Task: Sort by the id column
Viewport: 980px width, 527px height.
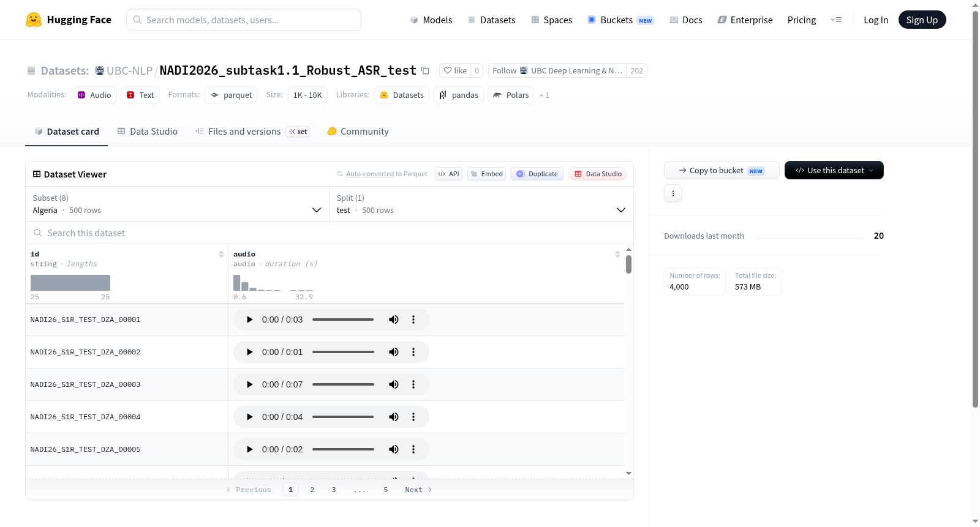Action: coord(221,254)
